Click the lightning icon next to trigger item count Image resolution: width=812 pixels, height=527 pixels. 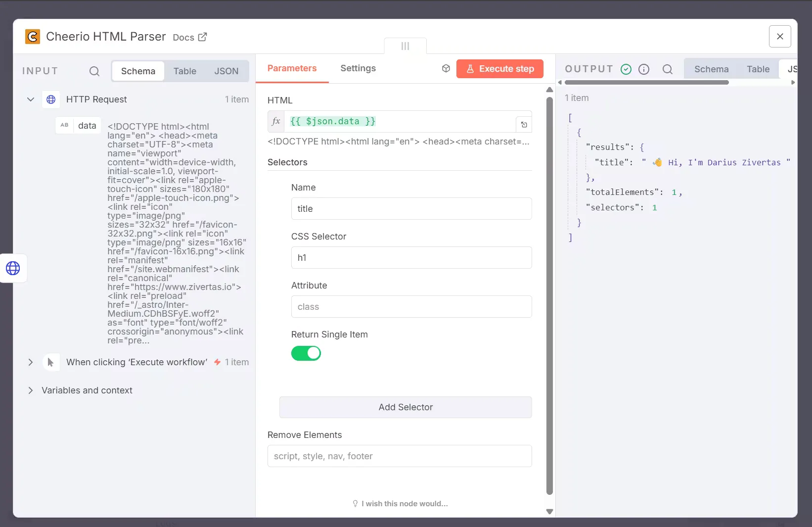click(217, 362)
